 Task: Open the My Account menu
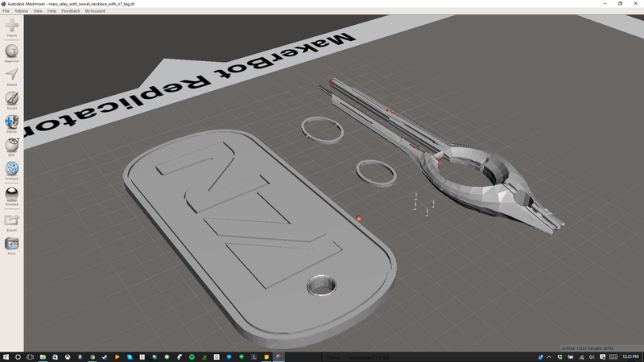pyautogui.click(x=95, y=11)
